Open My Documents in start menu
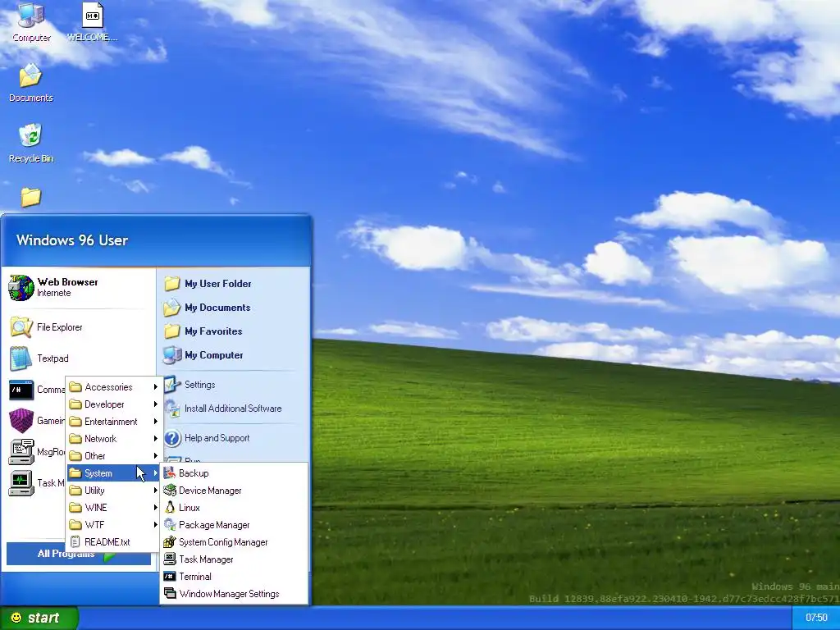The height and width of the screenshot is (630, 840). pyautogui.click(x=234, y=308)
